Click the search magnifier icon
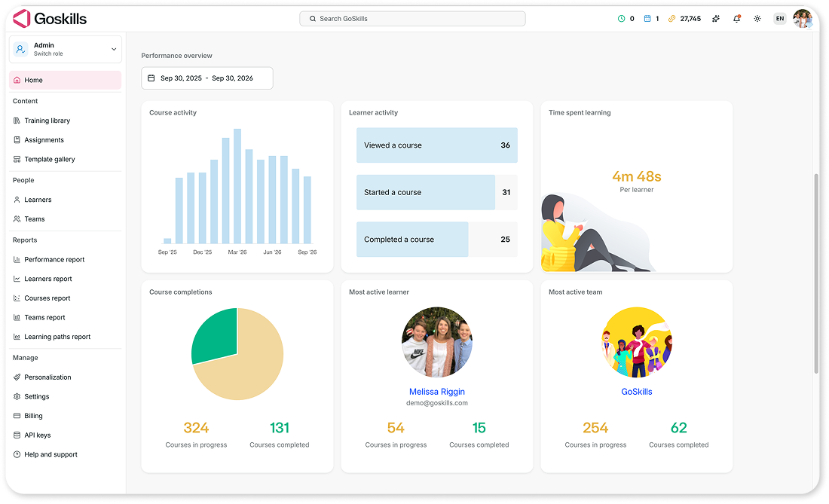This screenshot has height=504, width=829. pos(313,19)
